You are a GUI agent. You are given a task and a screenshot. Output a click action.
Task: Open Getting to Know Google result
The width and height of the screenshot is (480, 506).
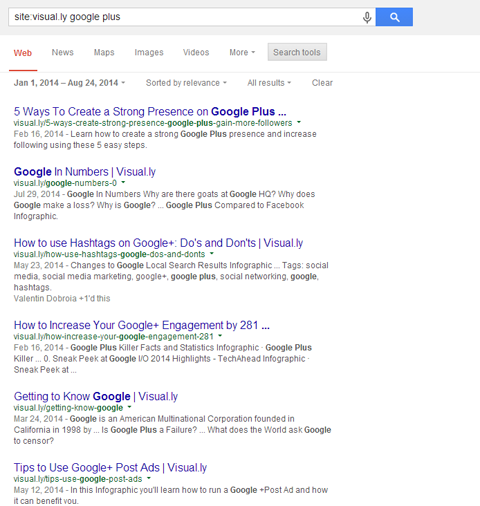click(x=96, y=396)
